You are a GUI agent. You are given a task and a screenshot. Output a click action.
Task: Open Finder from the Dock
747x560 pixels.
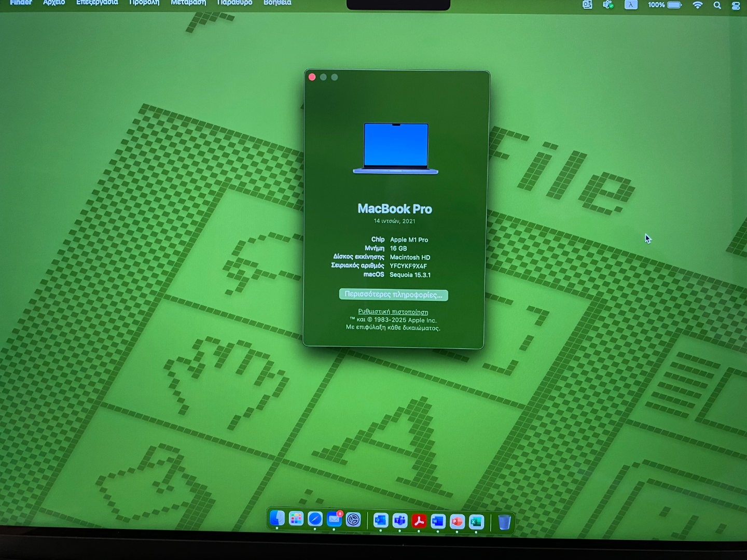pyautogui.click(x=277, y=519)
